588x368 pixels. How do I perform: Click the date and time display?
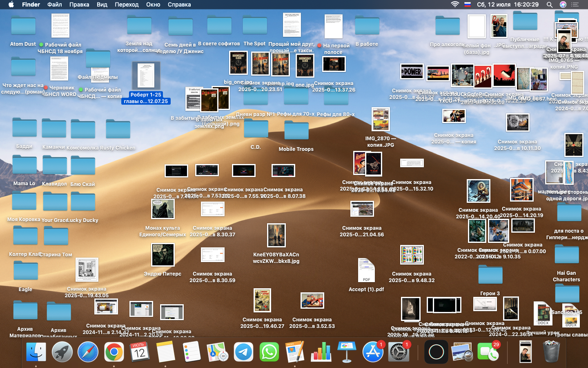(508, 4)
